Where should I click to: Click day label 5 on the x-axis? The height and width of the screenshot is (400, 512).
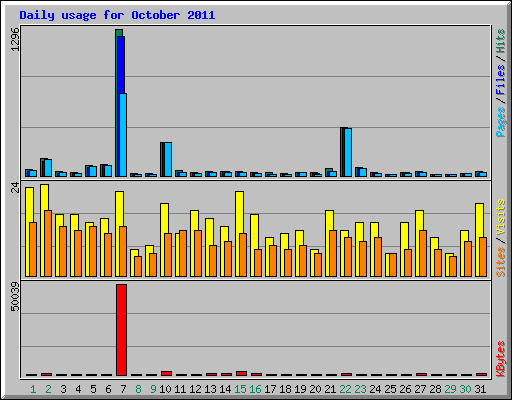pyautogui.click(x=93, y=389)
